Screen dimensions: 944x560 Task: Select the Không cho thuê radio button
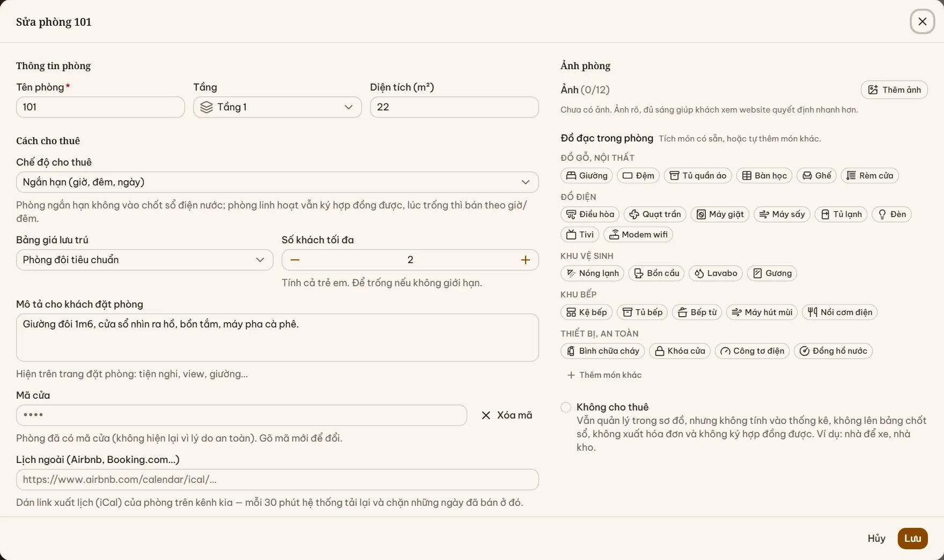pyautogui.click(x=566, y=407)
